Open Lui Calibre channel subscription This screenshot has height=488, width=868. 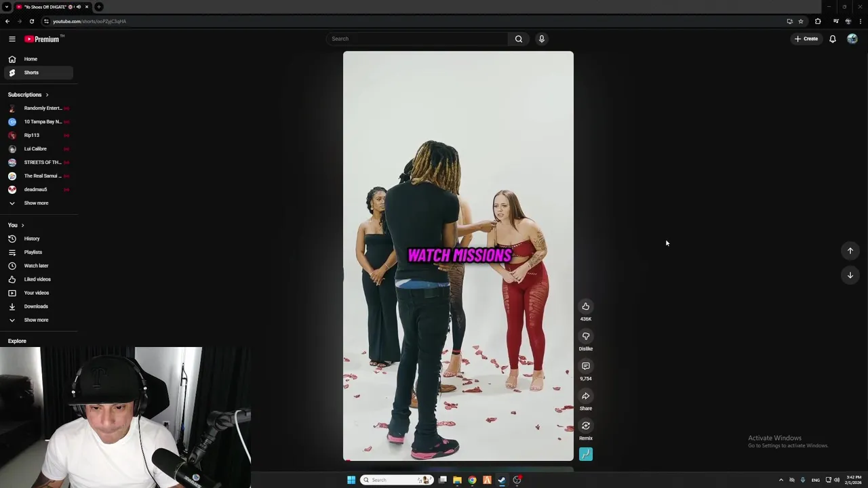coord(39,149)
